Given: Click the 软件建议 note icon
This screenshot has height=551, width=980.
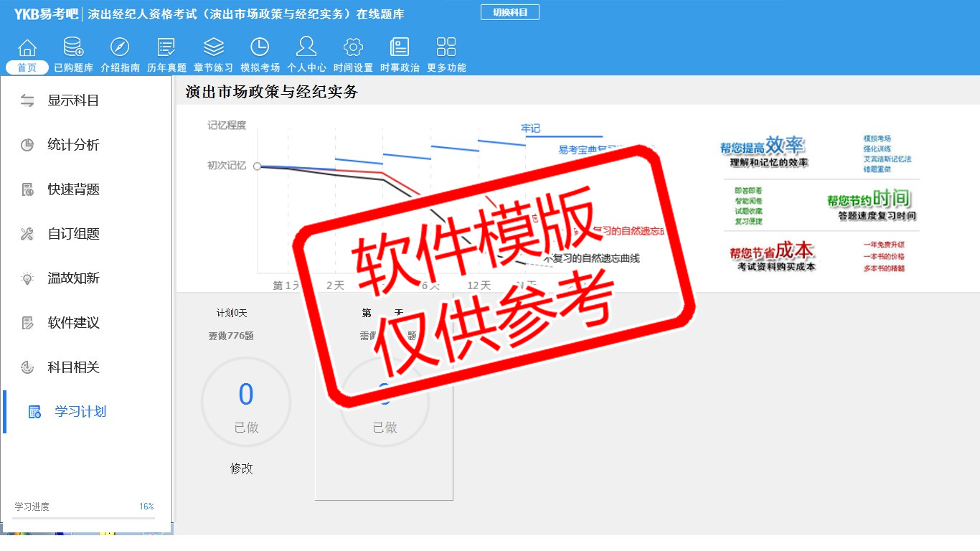Looking at the screenshot, I should click(27, 323).
